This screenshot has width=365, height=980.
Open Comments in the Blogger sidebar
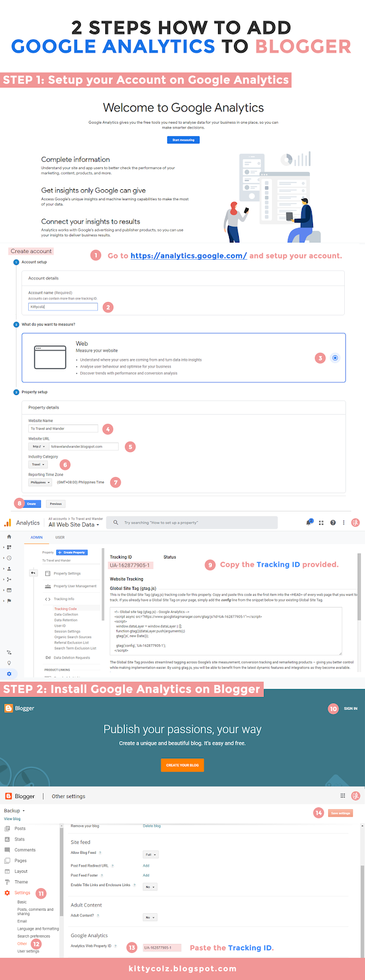[25, 850]
